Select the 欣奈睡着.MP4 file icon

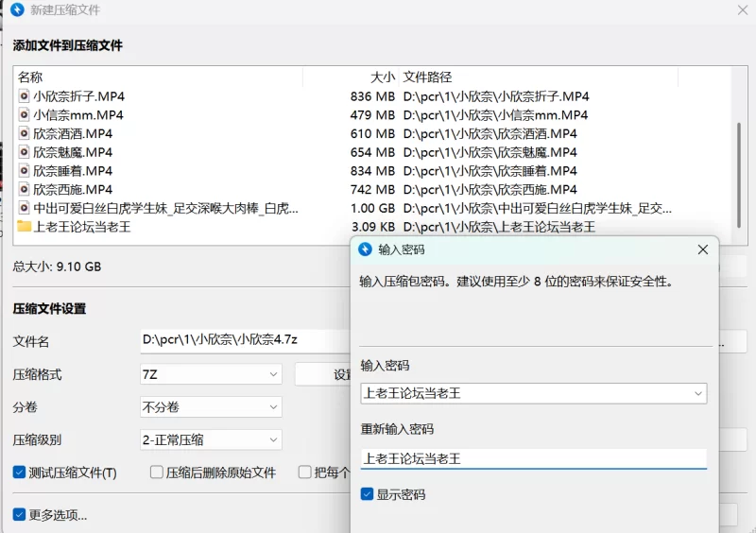click(x=24, y=171)
